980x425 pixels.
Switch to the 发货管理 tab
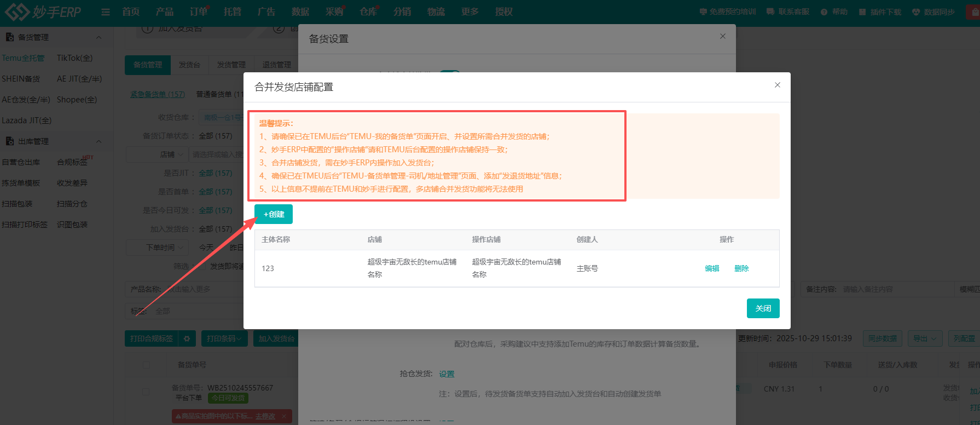coord(231,65)
